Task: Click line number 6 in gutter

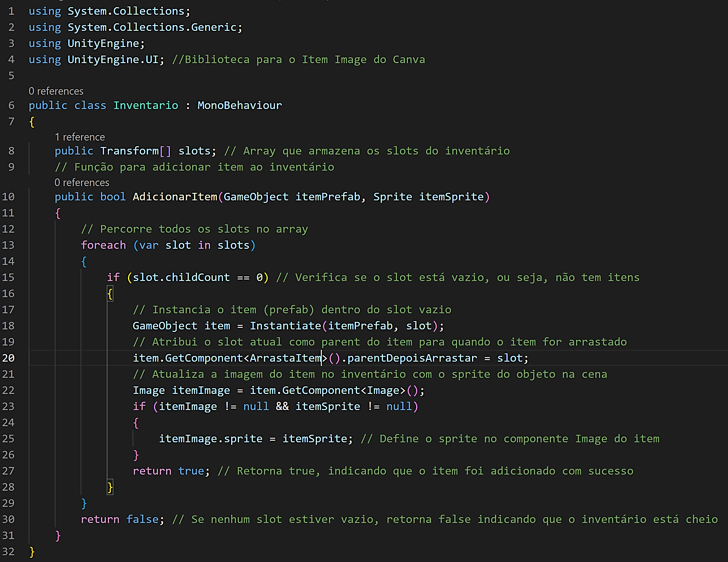Action: pos(11,105)
